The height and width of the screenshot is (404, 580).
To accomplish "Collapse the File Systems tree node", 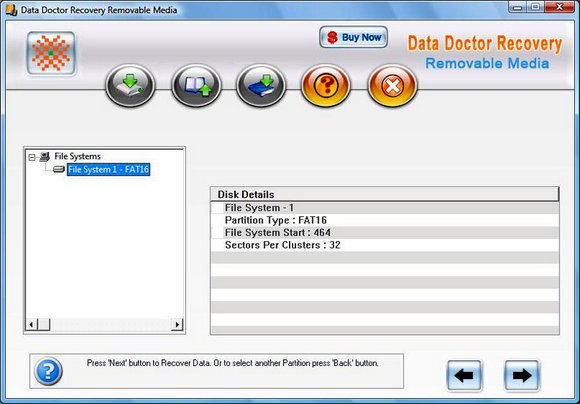I will click(x=32, y=157).
